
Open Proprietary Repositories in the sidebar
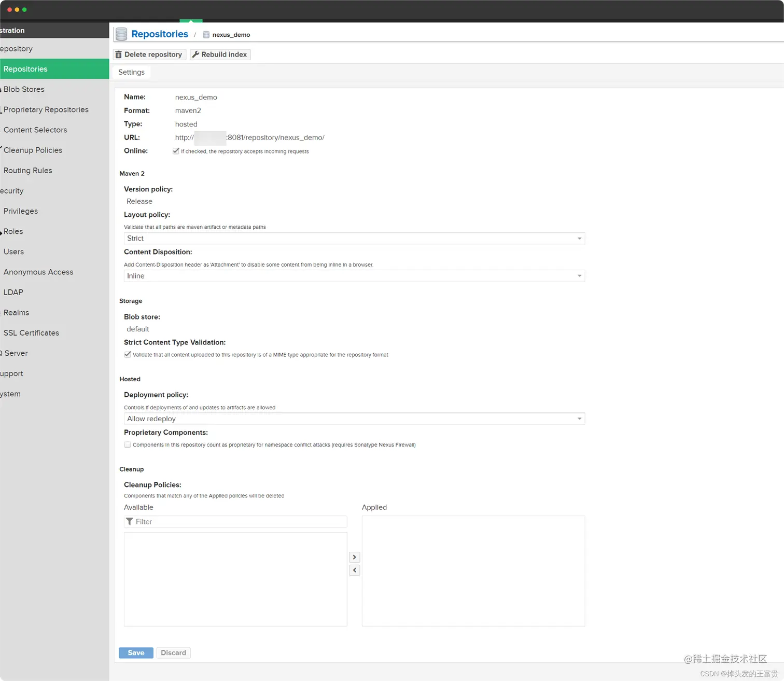(x=54, y=109)
